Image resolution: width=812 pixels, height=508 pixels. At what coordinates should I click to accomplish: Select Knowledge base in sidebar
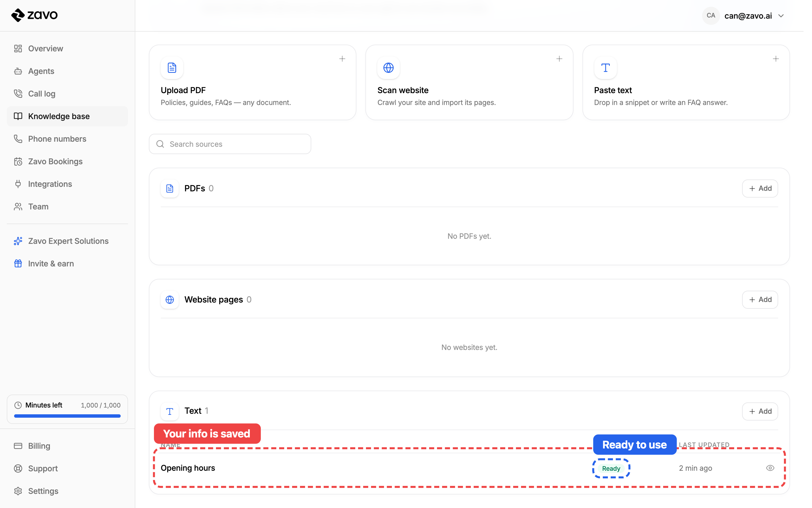click(67, 116)
